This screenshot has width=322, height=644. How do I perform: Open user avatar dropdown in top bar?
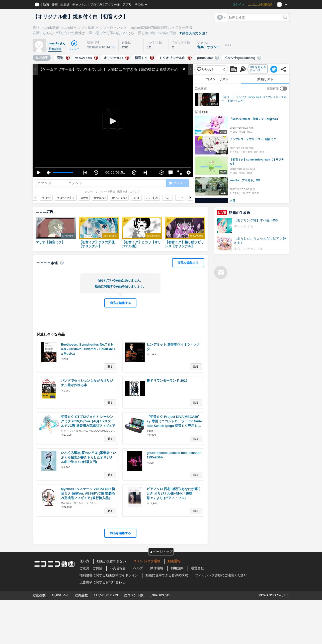click(x=282, y=5)
